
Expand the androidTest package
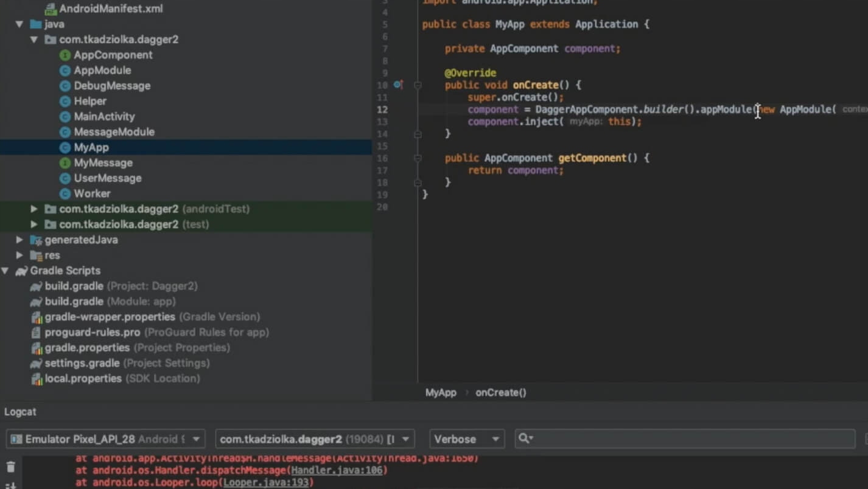(x=34, y=209)
